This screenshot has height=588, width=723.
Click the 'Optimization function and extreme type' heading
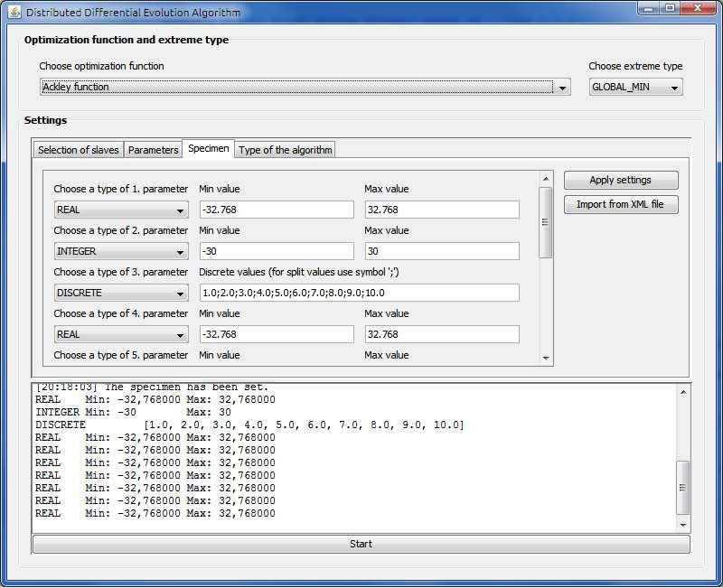click(x=127, y=40)
